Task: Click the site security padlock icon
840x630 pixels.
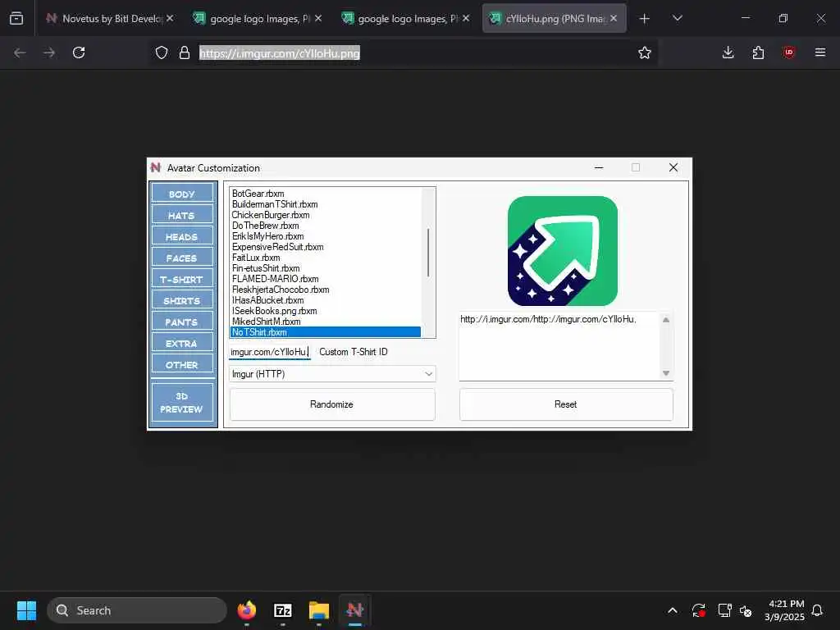Action: pos(185,52)
